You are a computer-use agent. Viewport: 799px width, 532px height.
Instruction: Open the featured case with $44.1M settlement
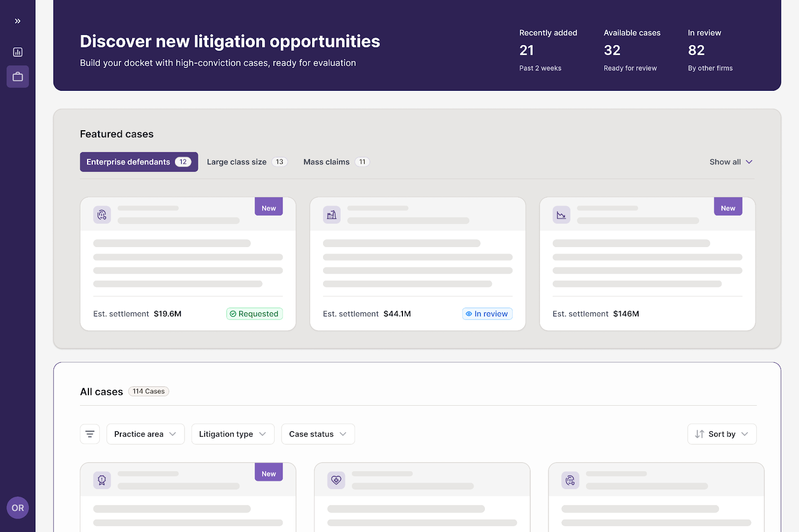tap(417, 264)
